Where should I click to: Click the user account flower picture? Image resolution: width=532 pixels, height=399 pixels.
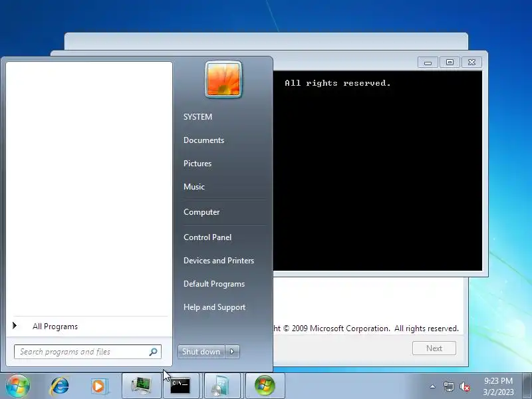223,79
